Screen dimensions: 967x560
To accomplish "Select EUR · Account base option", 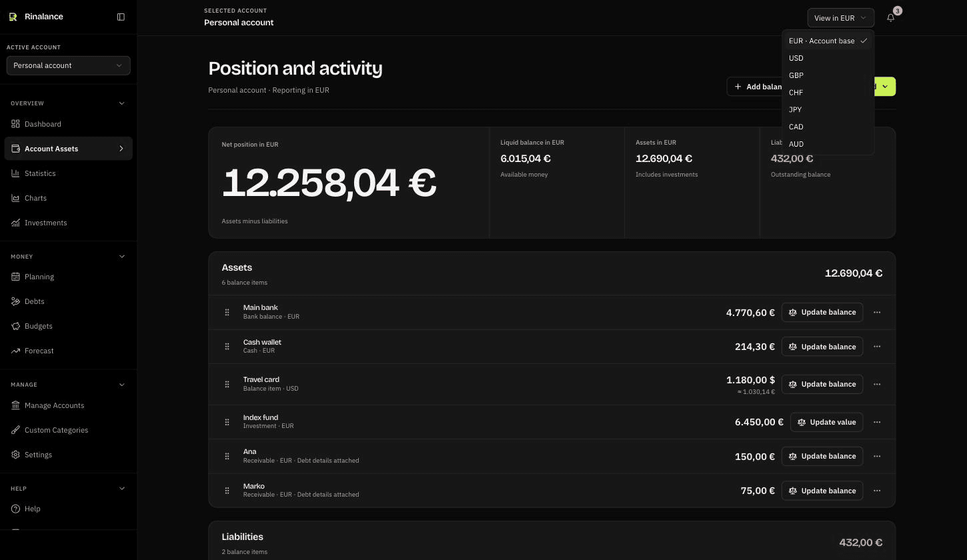I will 828,41.
